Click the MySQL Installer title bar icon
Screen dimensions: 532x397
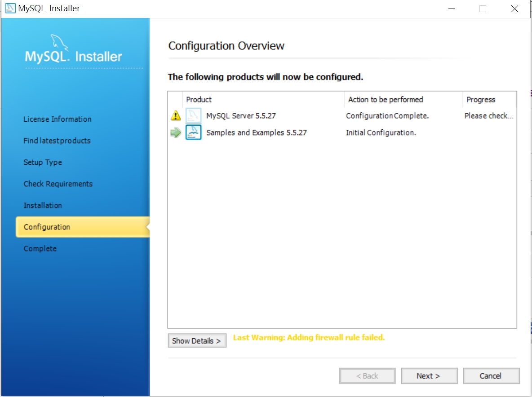pyautogui.click(x=10, y=8)
